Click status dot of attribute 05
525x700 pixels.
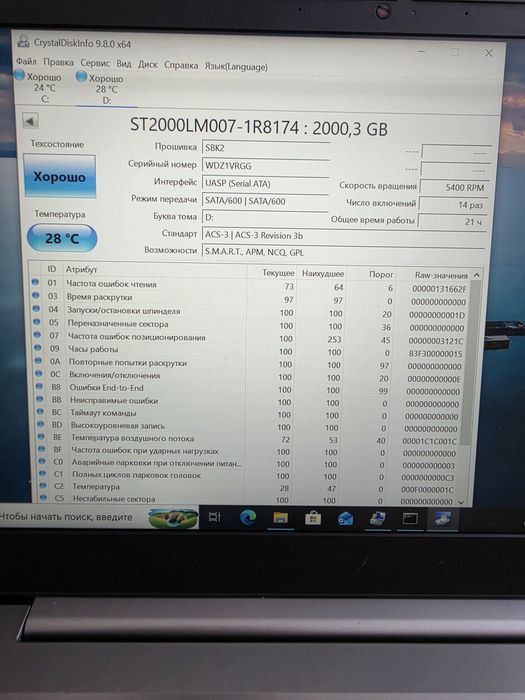(x=37, y=321)
